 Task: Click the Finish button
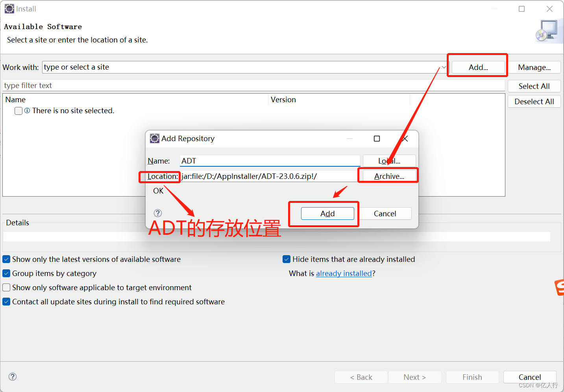[472, 377]
